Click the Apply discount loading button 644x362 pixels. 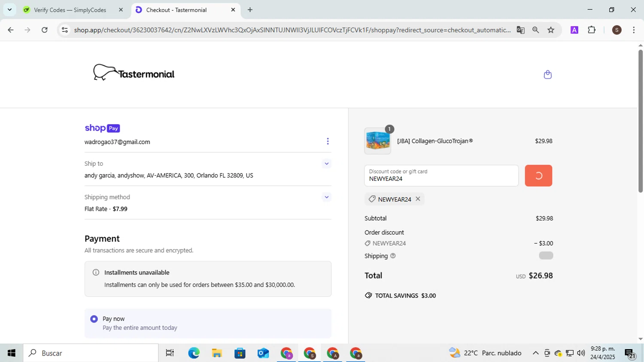click(538, 176)
